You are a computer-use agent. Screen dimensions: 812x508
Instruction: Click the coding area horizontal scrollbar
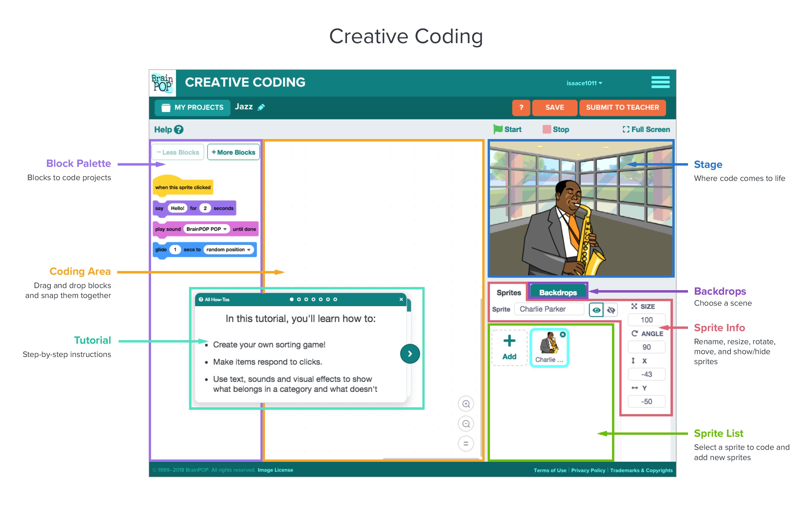tap(431, 459)
